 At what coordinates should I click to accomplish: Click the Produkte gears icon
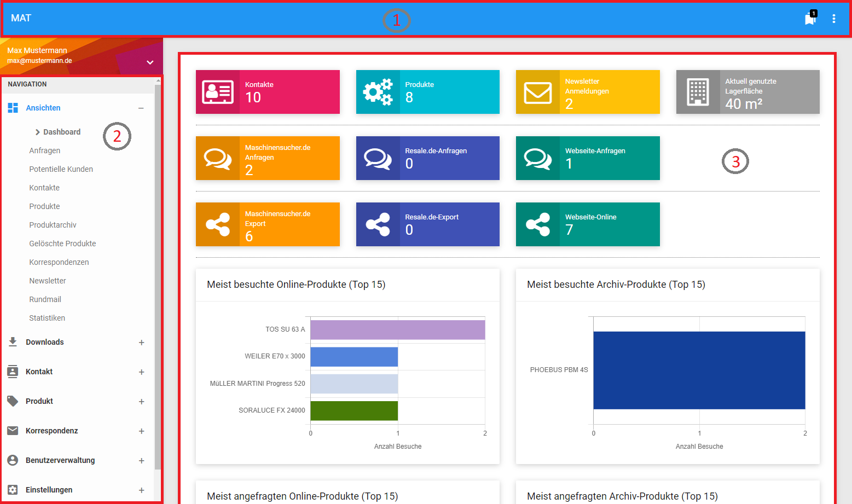tap(378, 92)
